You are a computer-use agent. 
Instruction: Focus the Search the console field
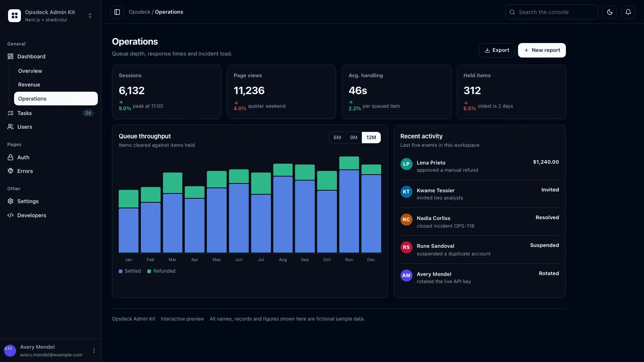552,12
